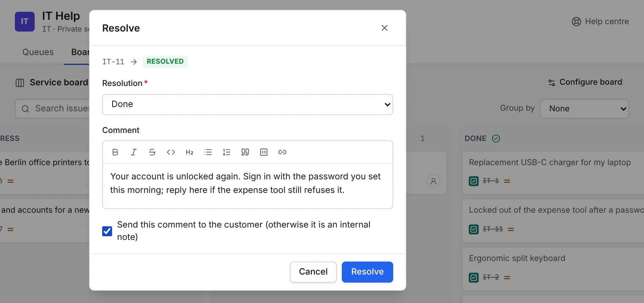This screenshot has height=303, width=644.
Task: Toggle bold formatting in comment editor
Action: pos(115,152)
